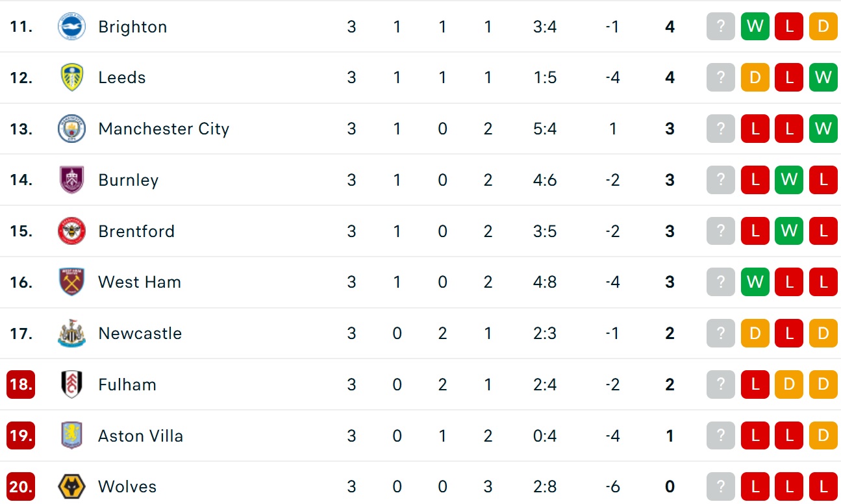
Task: Select the Wolves team name
Action: pyautogui.click(x=127, y=486)
